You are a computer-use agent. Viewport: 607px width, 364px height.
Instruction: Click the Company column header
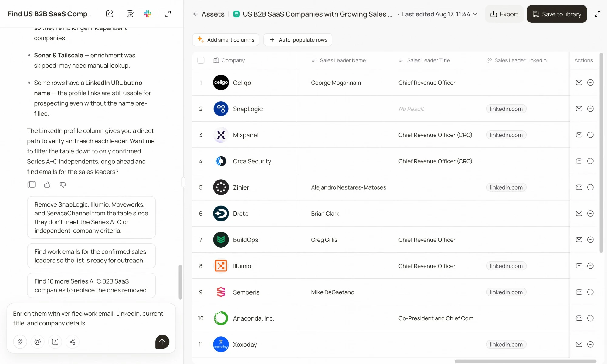[x=229, y=60]
